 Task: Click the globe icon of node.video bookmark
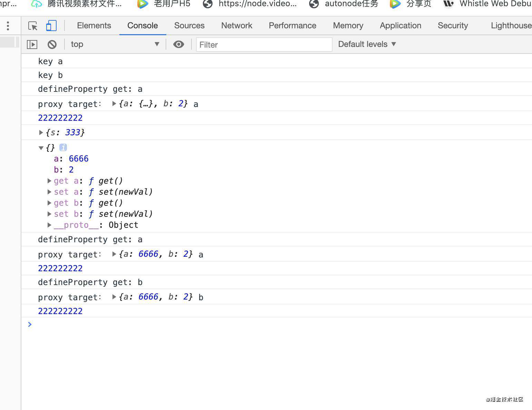(x=208, y=4)
